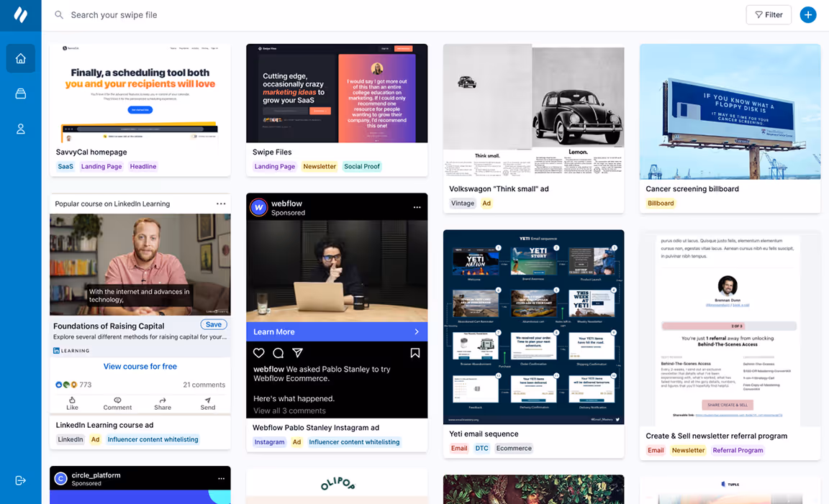Open the SavvyCal homepage thumbnail
829x504 pixels.
point(140,93)
